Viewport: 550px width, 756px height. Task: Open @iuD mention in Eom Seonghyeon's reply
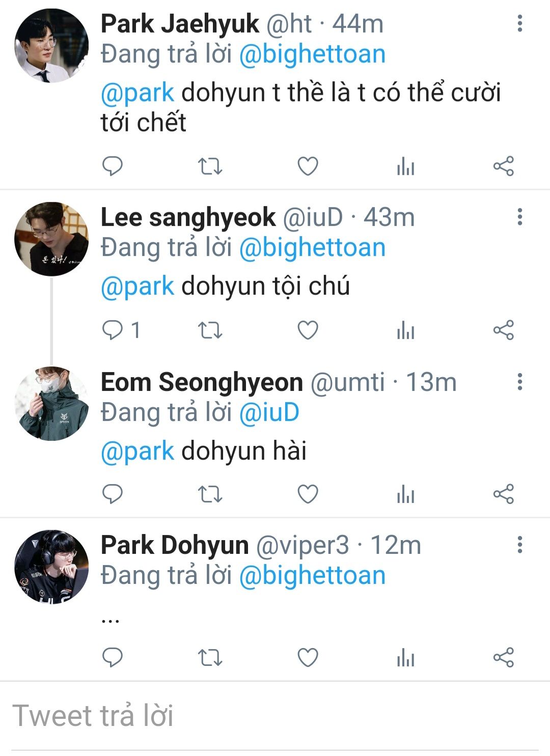pyautogui.click(x=269, y=412)
